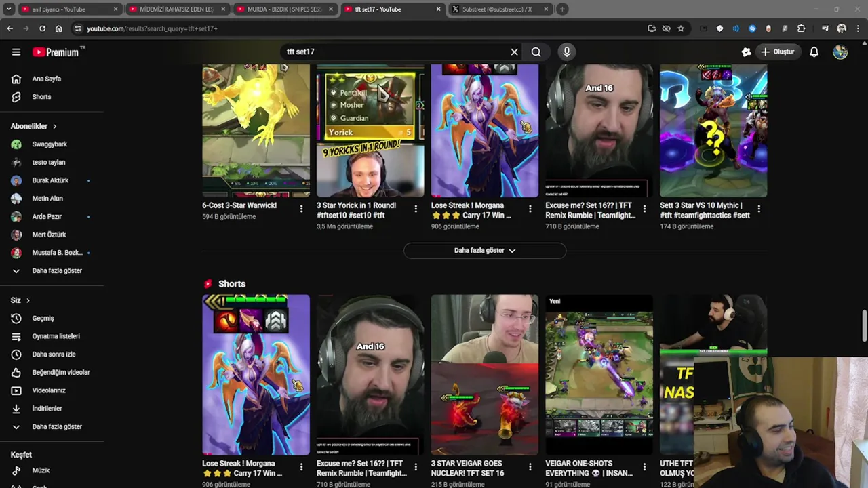Open the YouTube hamburger guide menu

coord(16,52)
